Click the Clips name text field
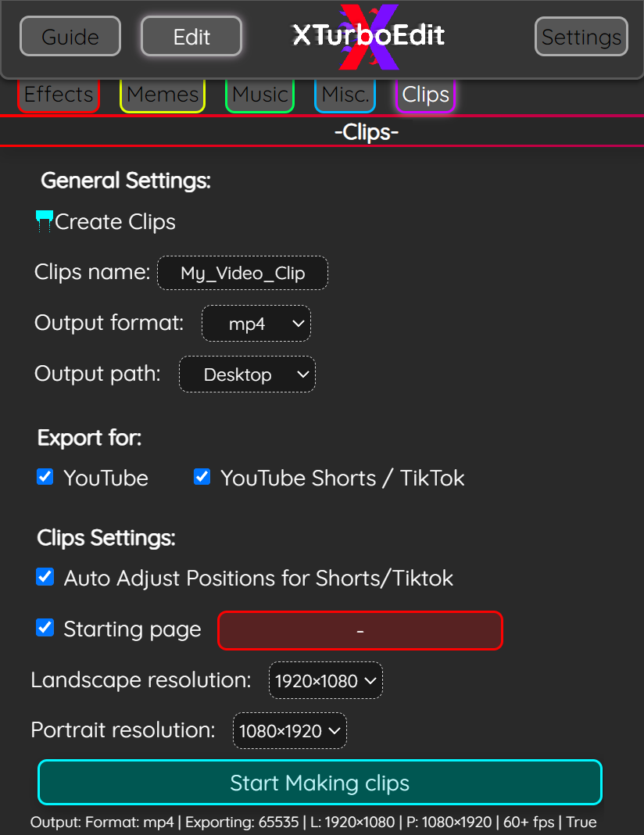 tap(242, 273)
